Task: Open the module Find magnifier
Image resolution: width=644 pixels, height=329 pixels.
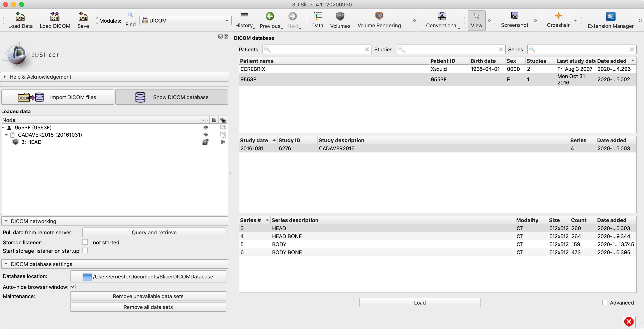Action: [130, 19]
